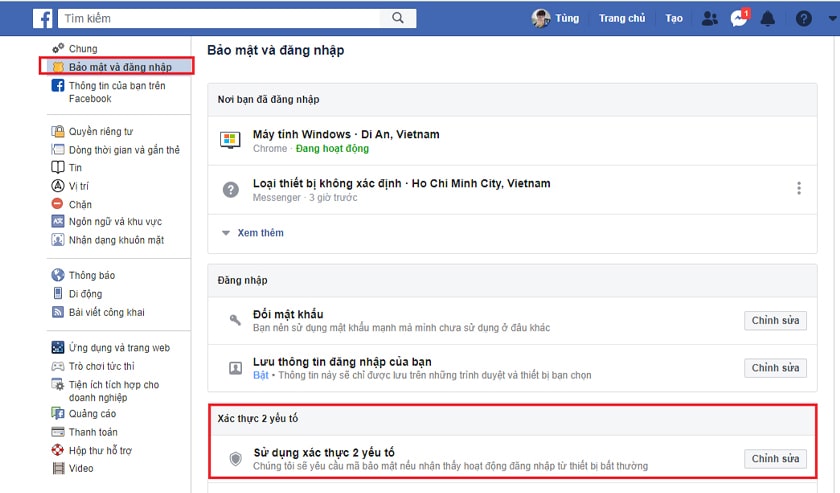Click Ứng dụng và trang web icon
840x493 pixels.
58,347
